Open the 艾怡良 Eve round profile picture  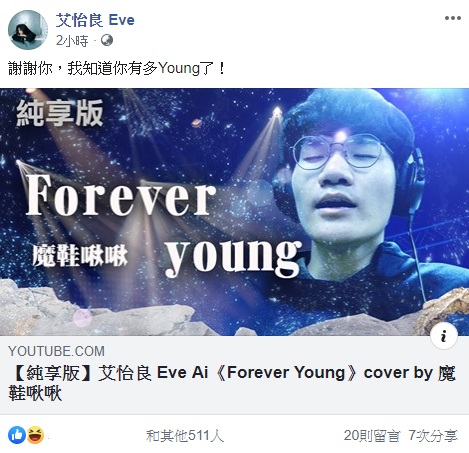point(28,30)
